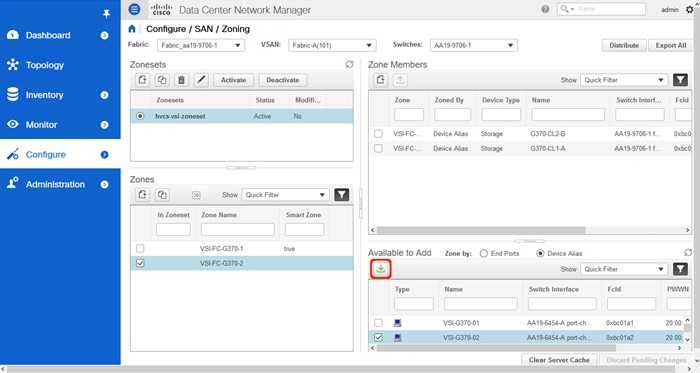700x373 pixels.
Task: Select Zone by Device Alias radio
Action: (540, 253)
